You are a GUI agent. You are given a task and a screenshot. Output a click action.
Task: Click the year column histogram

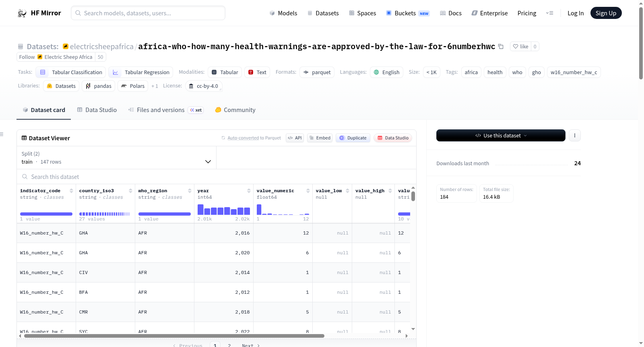click(224, 209)
